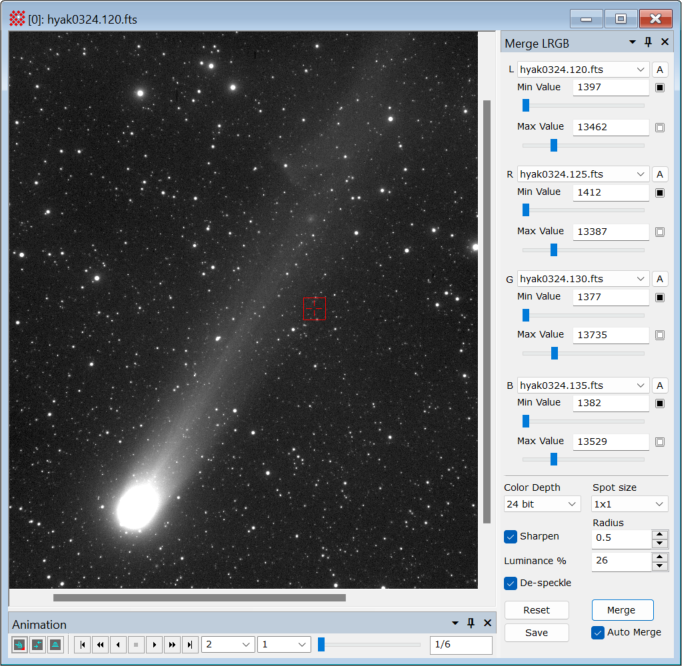Uncheck the De-speckle option

511,583
